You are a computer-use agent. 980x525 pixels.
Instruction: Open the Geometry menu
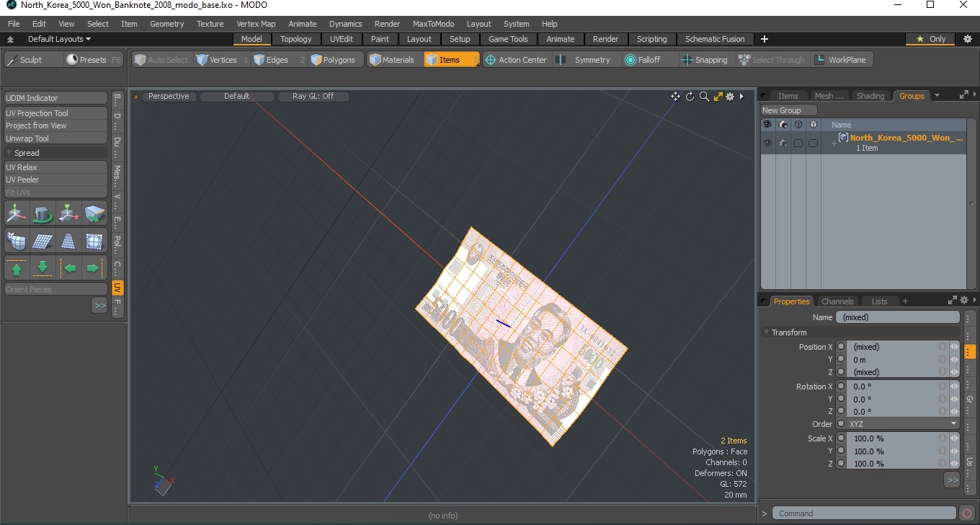pyautogui.click(x=166, y=24)
